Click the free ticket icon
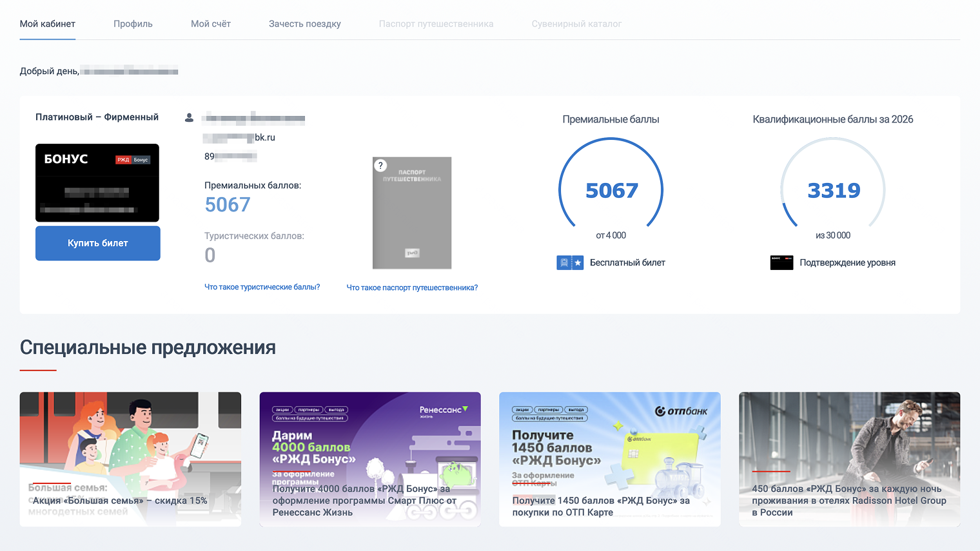 point(570,262)
